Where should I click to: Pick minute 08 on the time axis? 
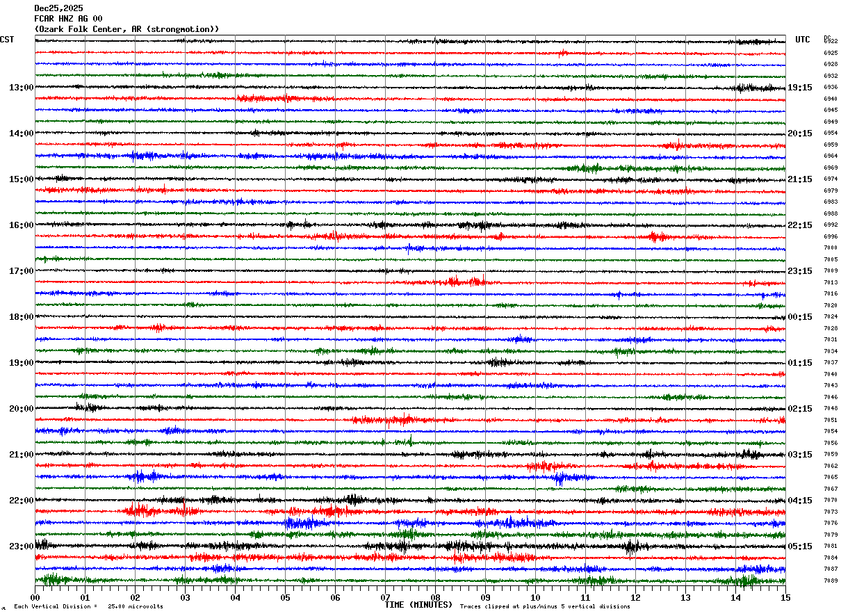pos(435,597)
